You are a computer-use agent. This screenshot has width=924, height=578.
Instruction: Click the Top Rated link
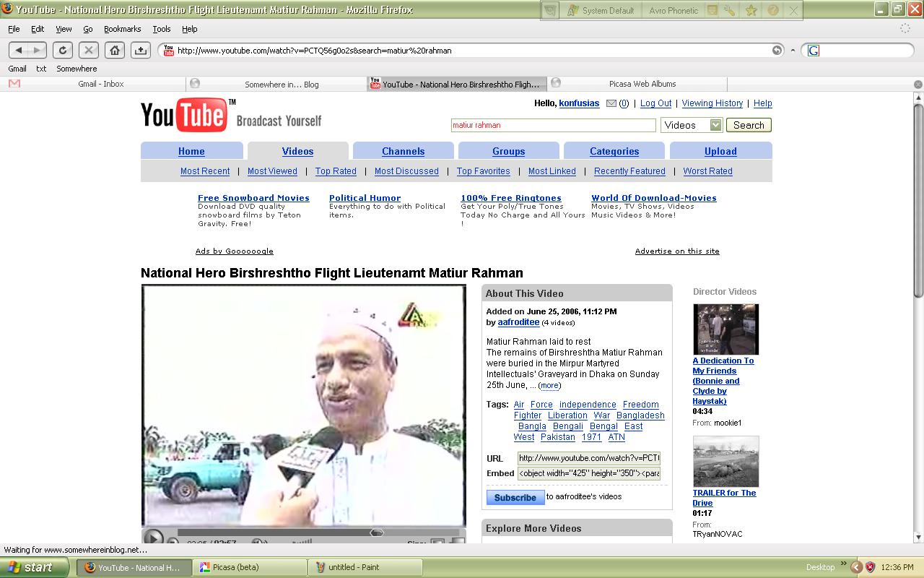336,171
